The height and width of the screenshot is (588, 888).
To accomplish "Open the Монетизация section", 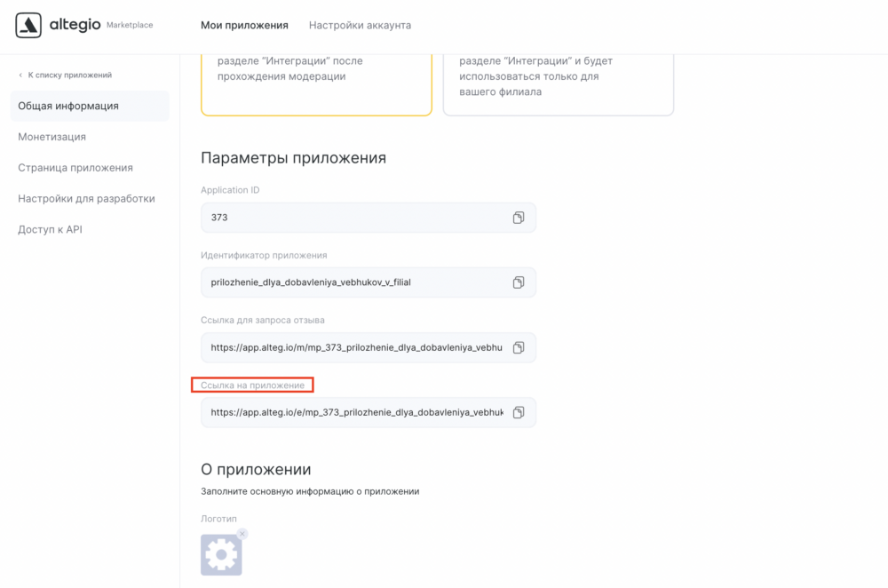I will pyautogui.click(x=52, y=137).
